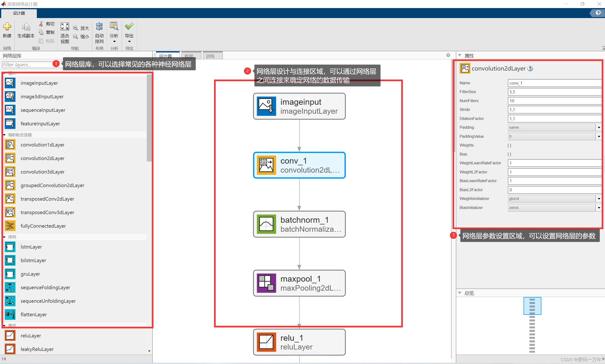Click the 新建 (New) network icon
The height and width of the screenshot is (364, 605).
pos(7,27)
